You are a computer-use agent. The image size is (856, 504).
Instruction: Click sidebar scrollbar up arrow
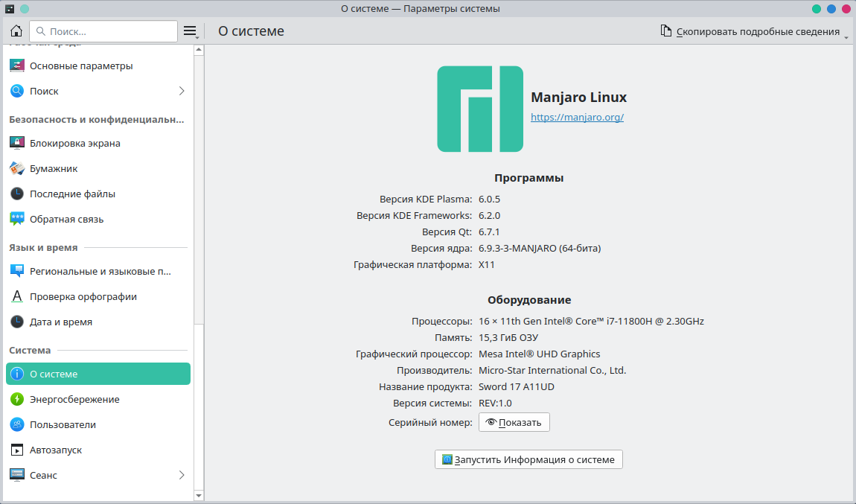pos(199,50)
